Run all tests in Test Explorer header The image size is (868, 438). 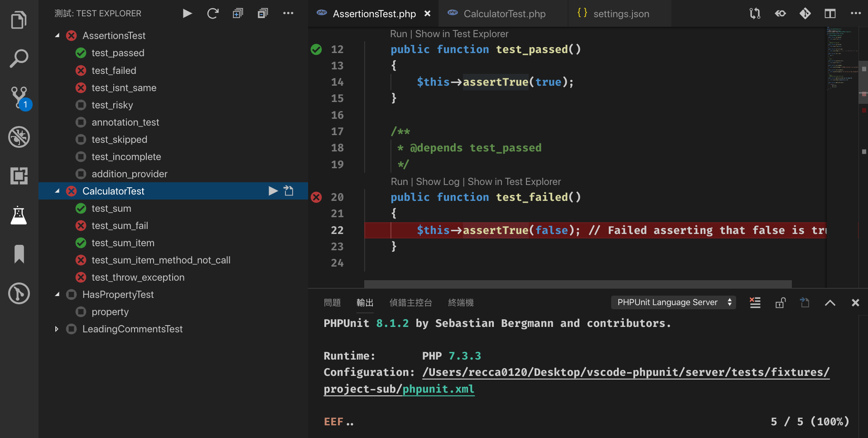click(x=187, y=14)
